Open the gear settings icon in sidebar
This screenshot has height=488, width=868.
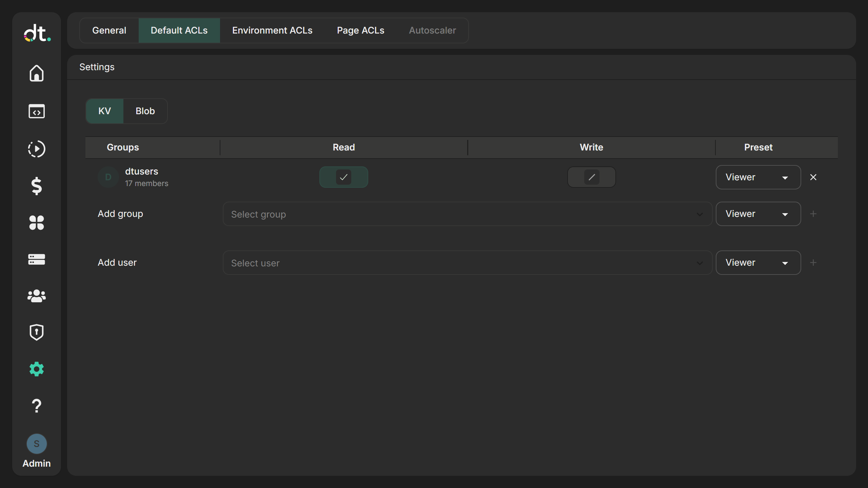pyautogui.click(x=37, y=369)
